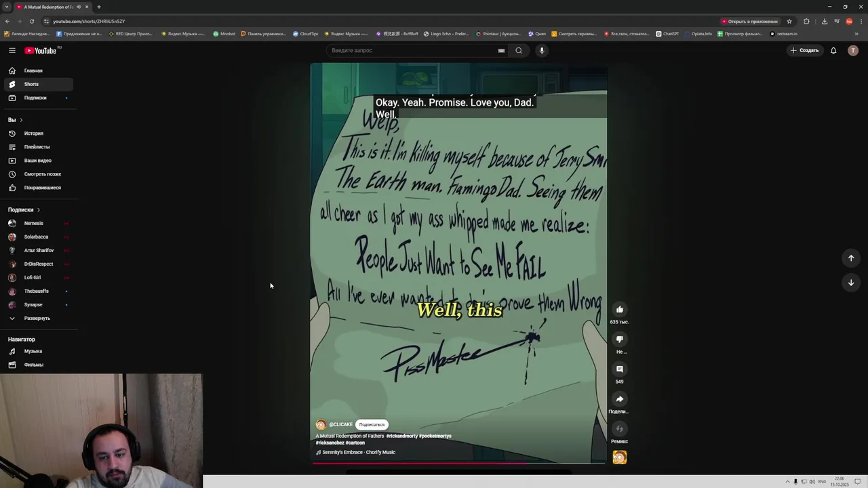Screen dimensions: 868x488
Task: Click the browser back arrow
Action: click(x=7, y=21)
